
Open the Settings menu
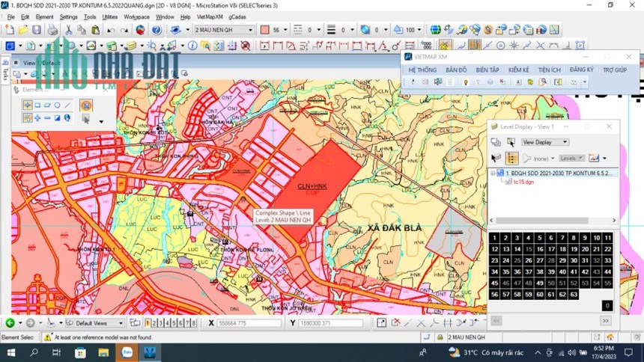point(68,16)
